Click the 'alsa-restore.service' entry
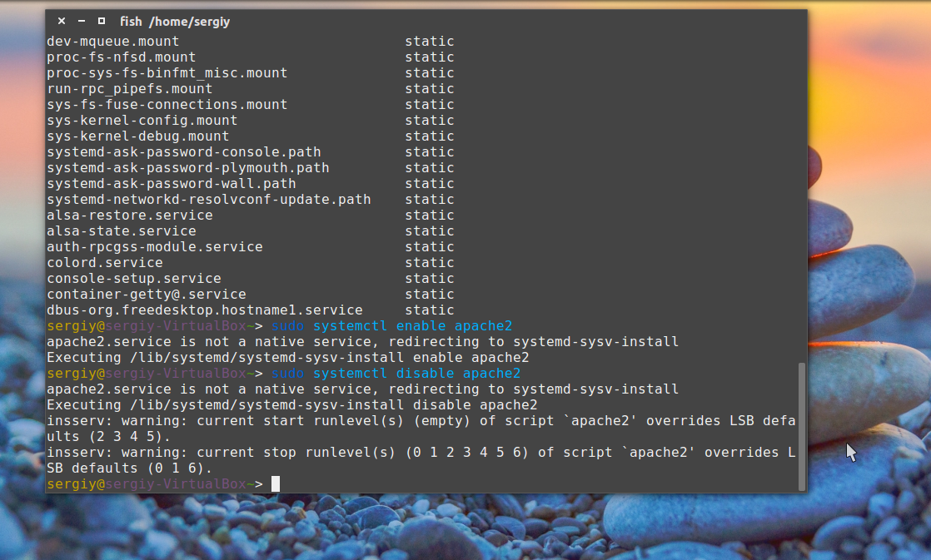 pyautogui.click(x=129, y=216)
